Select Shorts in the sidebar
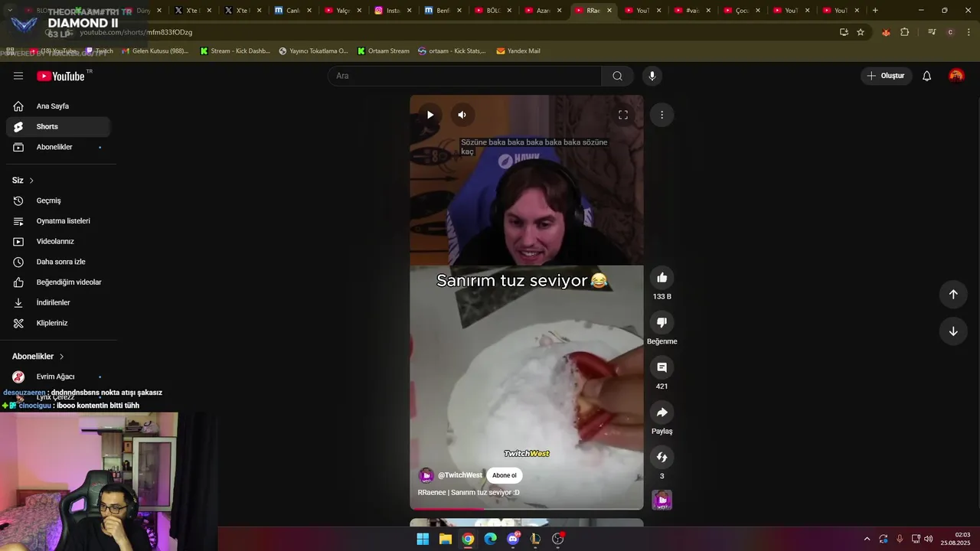The width and height of the screenshot is (980, 551). 58,126
